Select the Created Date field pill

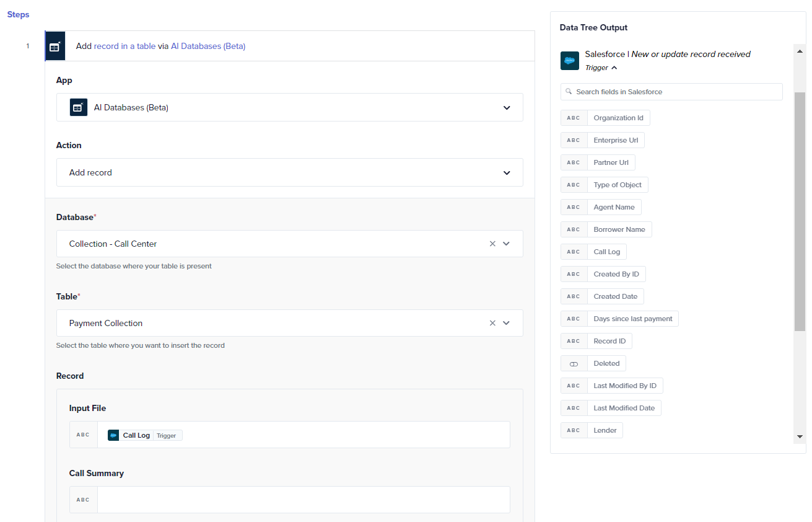602,296
